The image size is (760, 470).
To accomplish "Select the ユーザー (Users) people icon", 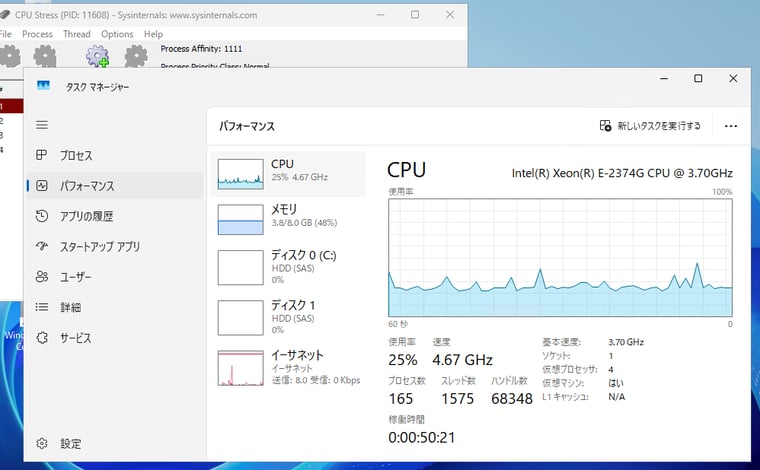I will 42,277.
